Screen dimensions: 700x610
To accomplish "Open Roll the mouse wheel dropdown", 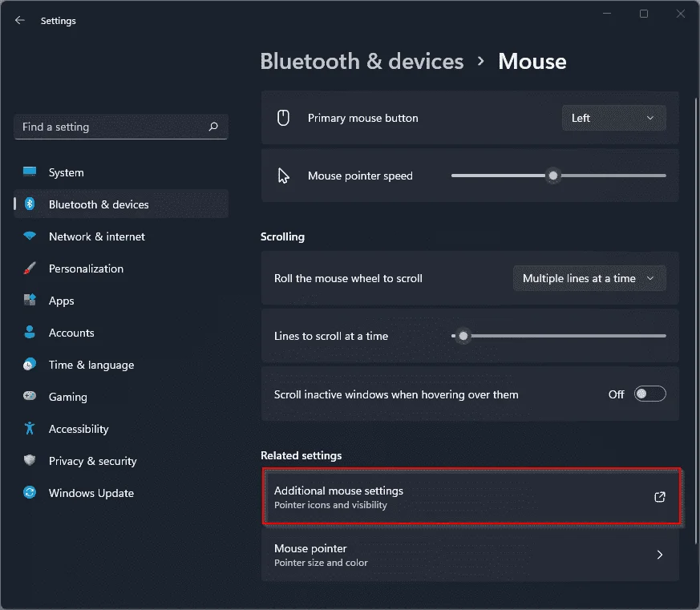I will (x=589, y=278).
